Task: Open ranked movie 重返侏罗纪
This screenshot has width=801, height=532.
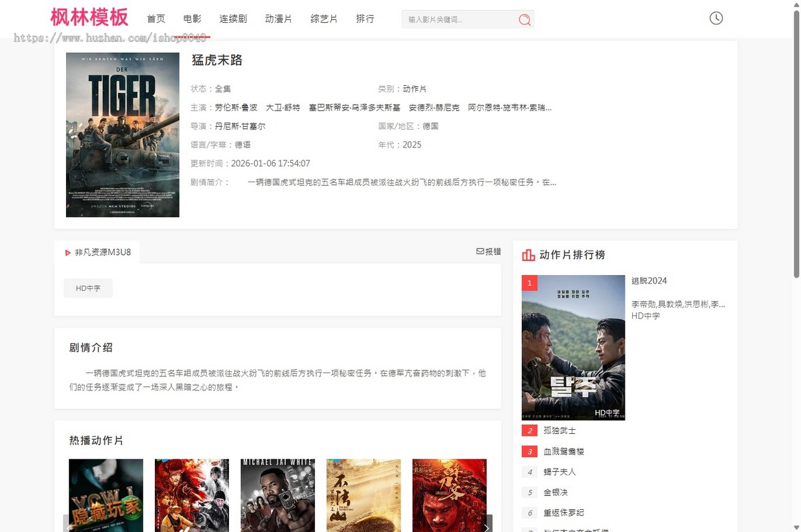Action: point(563,513)
